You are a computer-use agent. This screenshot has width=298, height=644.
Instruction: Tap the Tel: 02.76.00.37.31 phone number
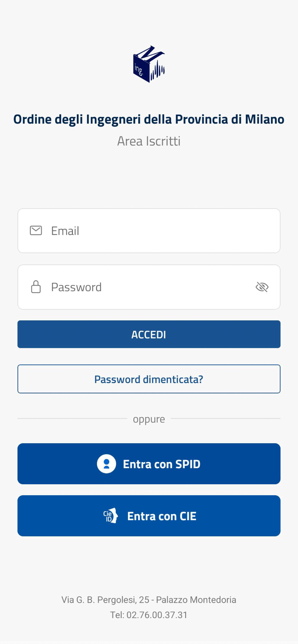point(149,615)
